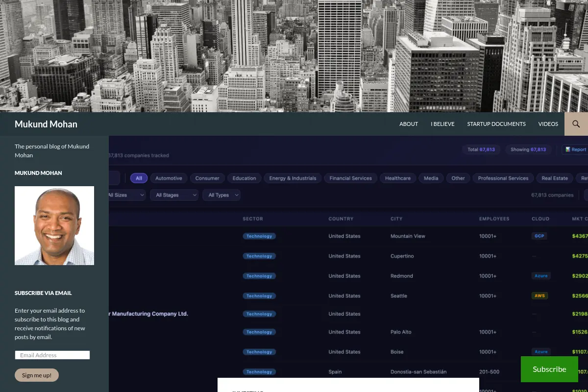Click the Mukund Mohan site title
The image size is (588, 392).
click(46, 124)
